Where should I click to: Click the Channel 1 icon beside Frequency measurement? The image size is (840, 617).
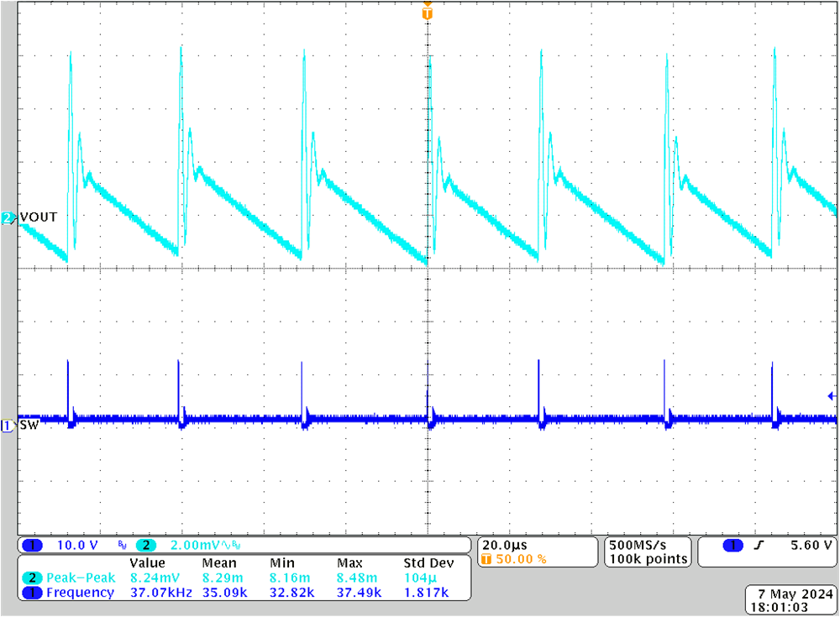pos(31,592)
